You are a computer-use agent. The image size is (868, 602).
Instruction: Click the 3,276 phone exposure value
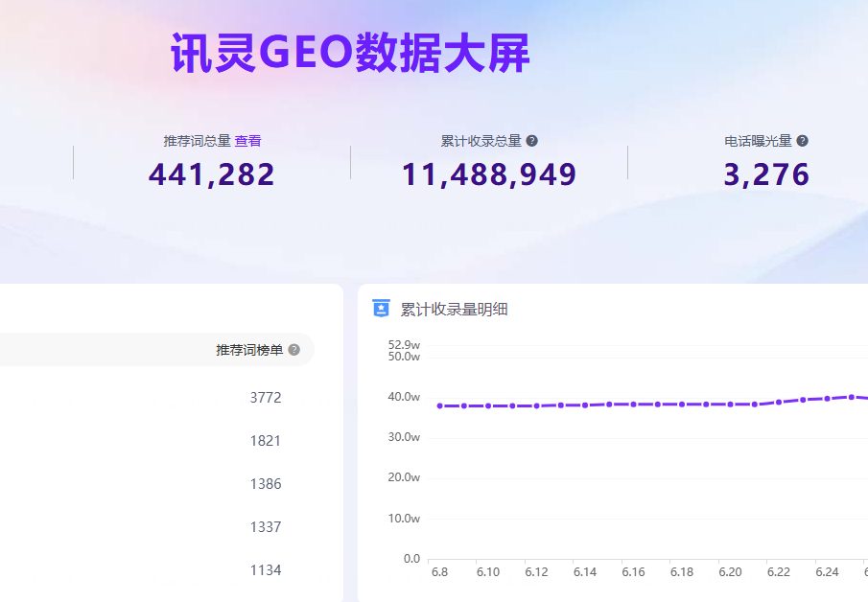[766, 174]
